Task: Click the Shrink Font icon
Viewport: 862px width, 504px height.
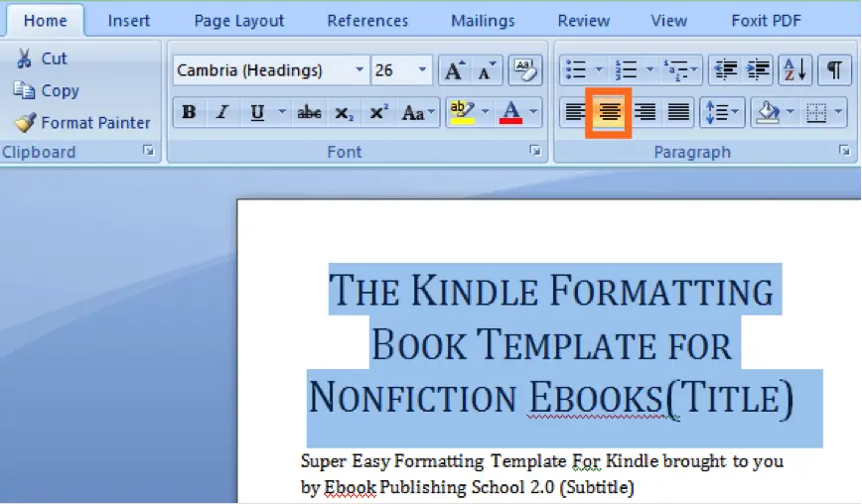Action: click(486, 70)
